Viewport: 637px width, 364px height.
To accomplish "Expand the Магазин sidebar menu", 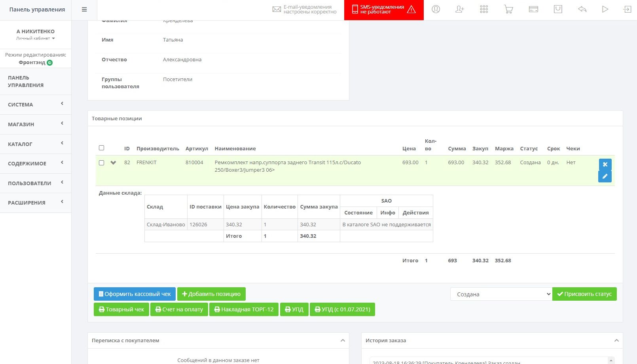I will (x=35, y=124).
